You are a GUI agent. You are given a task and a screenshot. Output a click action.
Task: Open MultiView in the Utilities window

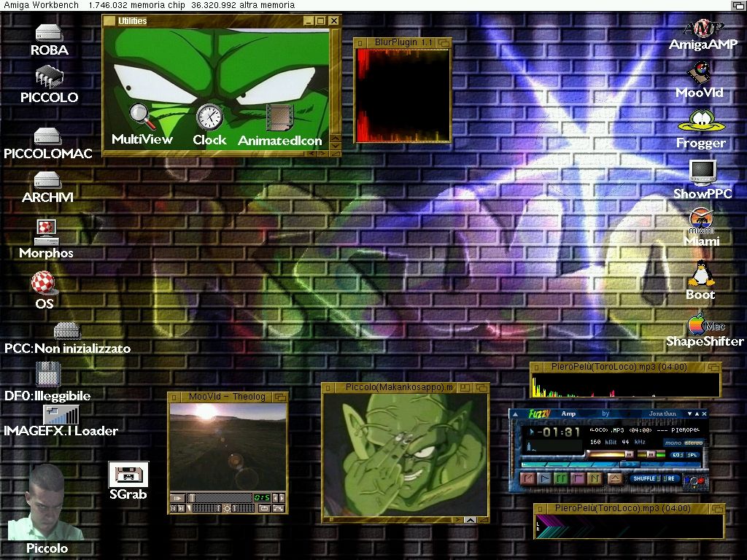click(x=142, y=125)
